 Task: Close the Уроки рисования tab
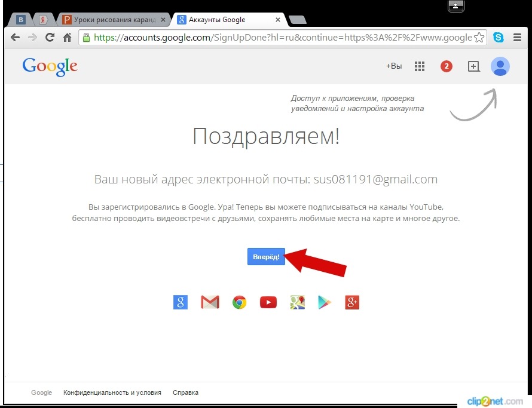163,20
